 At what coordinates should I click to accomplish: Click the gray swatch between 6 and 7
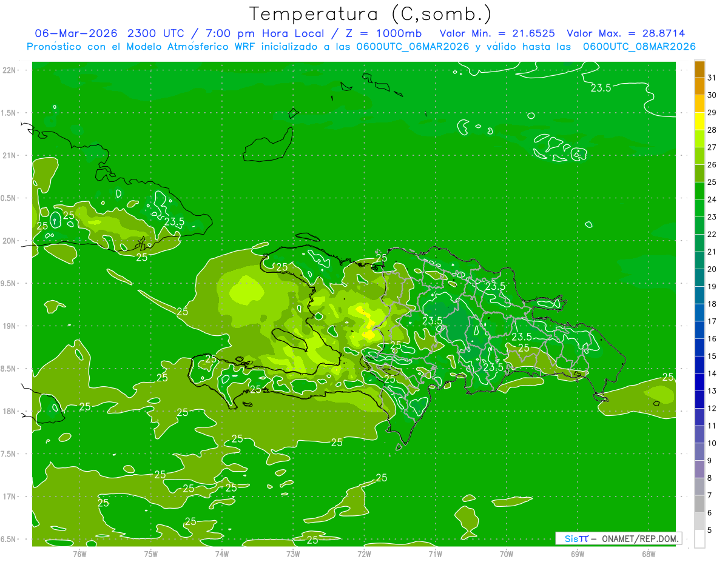pyautogui.click(x=699, y=504)
